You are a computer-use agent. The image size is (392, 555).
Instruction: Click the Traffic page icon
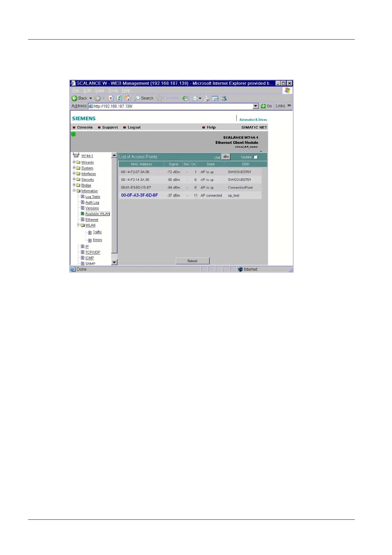pos(90,232)
